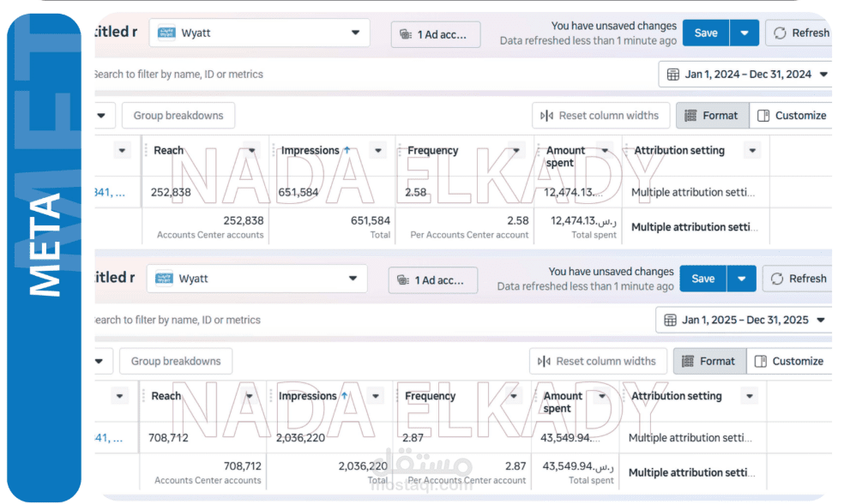Select the Customize tab in the 2024 report
The height and width of the screenshot is (504, 844).
791,116
